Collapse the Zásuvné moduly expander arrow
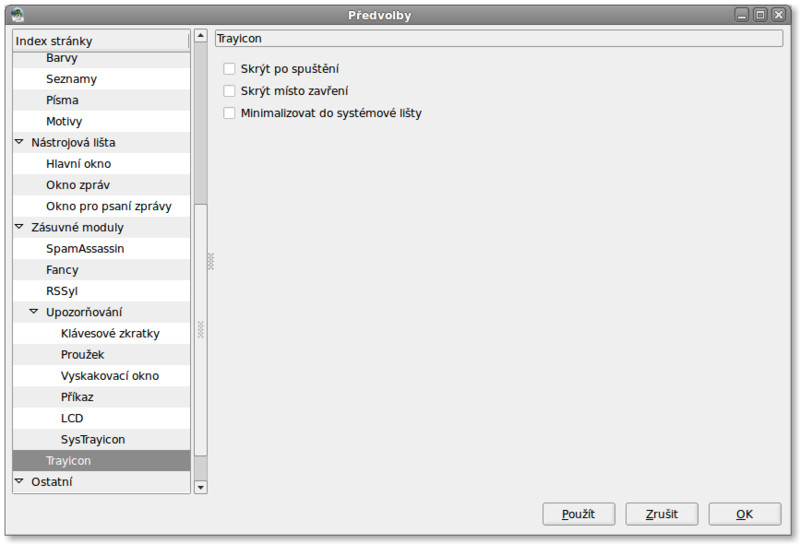The image size is (800, 544). coord(20,227)
